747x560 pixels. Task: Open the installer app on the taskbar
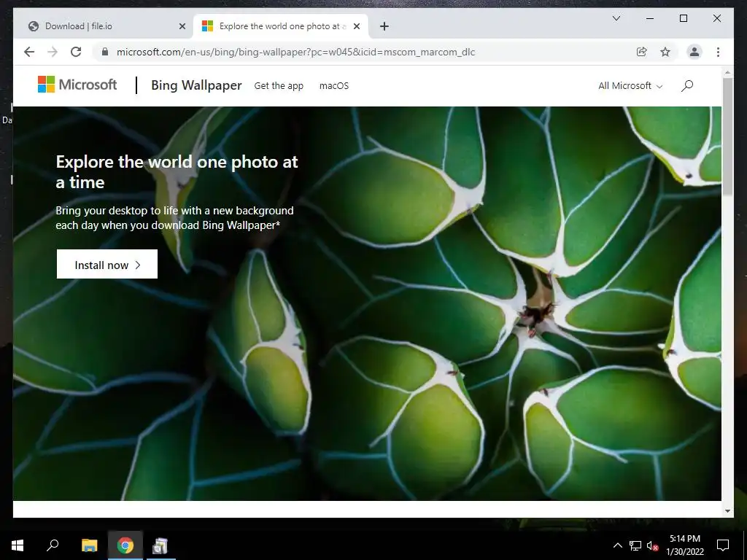point(160,545)
